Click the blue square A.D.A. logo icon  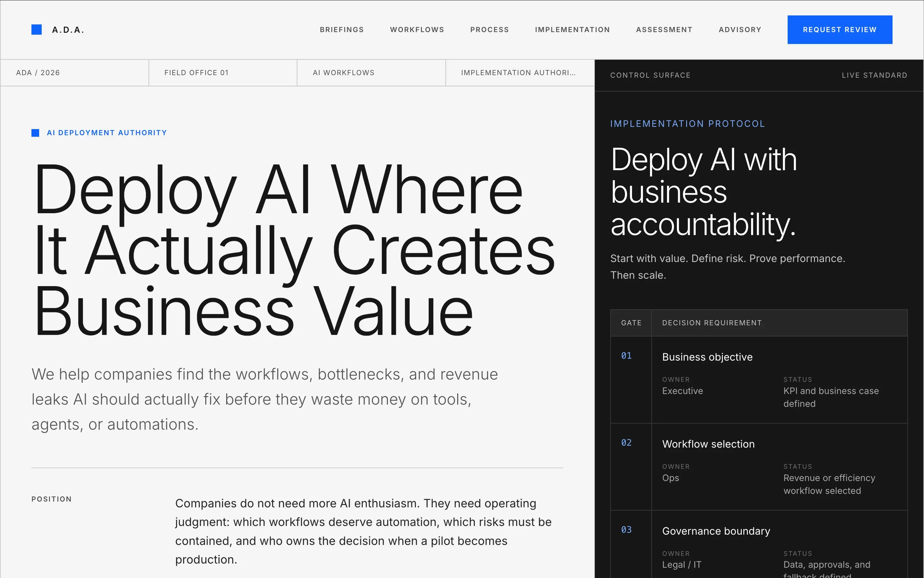tap(37, 30)
